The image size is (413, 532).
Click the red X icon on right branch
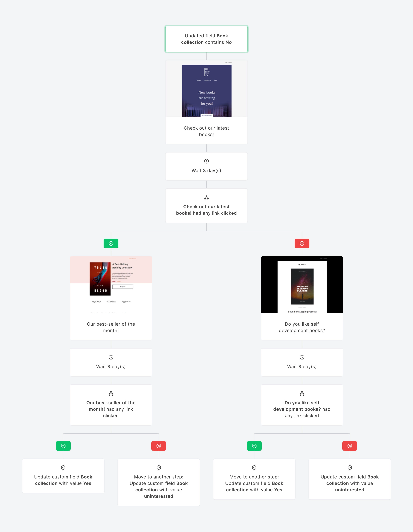click(302, 243)
